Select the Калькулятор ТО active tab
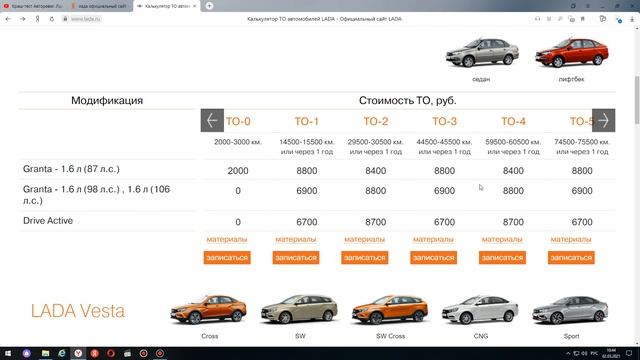640x360 pixels. tap(167, 6)
